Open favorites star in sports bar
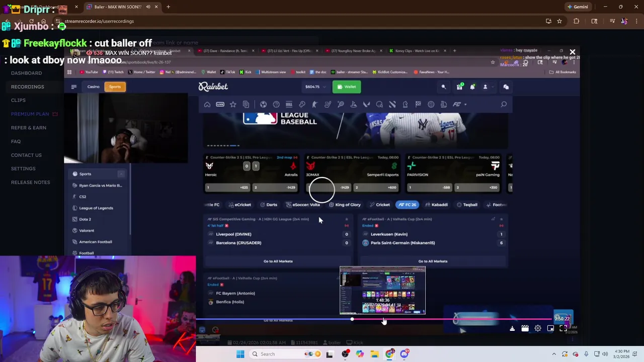Image resolution: width=644 pixels, height=362 pixels. coord(233,104)
